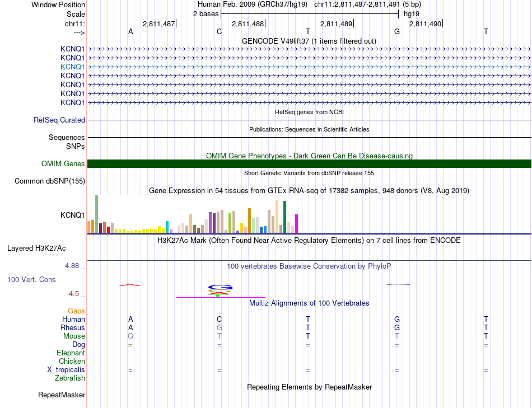The image size is (532, 408).
Task: Click the Chicken species label
Action: click(x=72, y=361)
